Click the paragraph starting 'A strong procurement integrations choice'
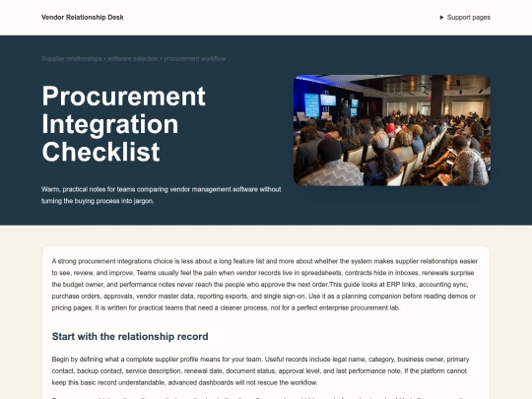Viewport: 532px width, 399px height. 265,285
